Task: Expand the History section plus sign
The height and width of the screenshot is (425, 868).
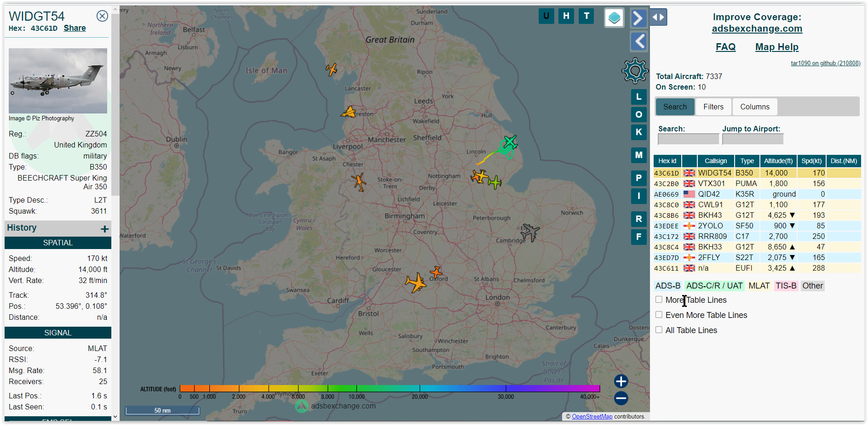Action: click(x=105, y=229)
